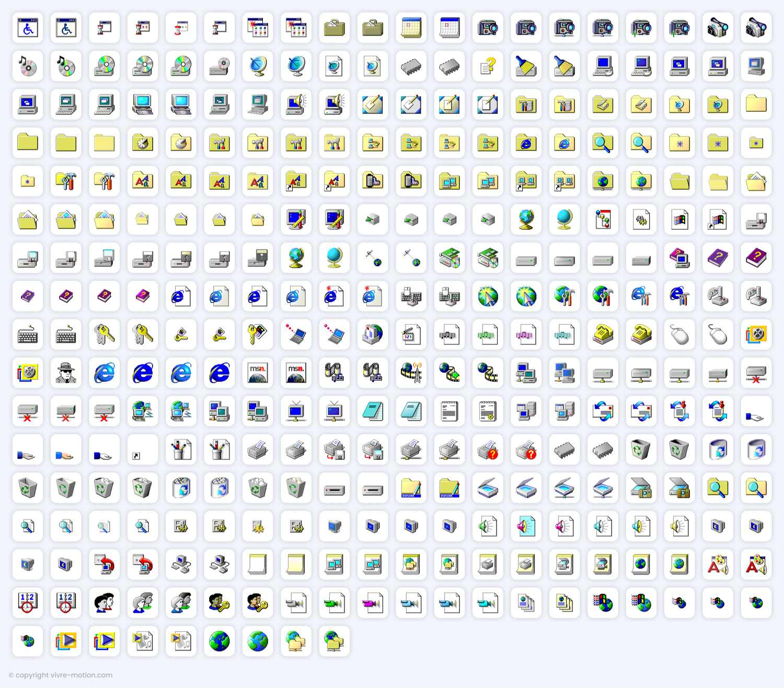784x688 pixels.
Task: Click the musical note on CD icon
Action: coord(28,66)
